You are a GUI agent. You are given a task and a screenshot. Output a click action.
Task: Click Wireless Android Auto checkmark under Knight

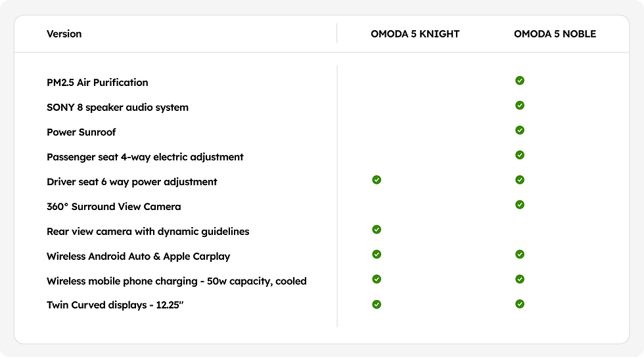click(377, 254)
